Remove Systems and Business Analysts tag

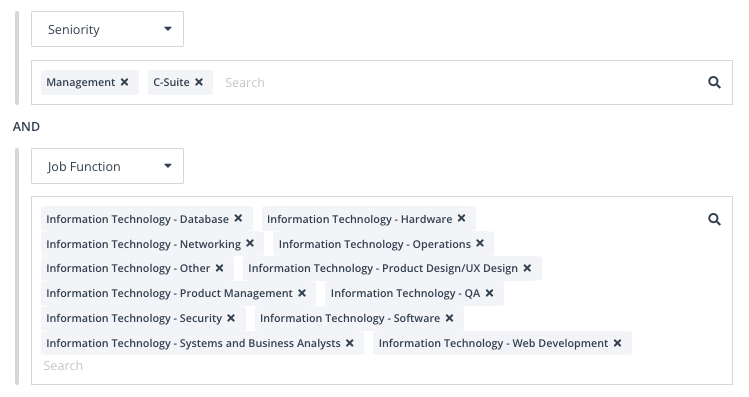350,343
